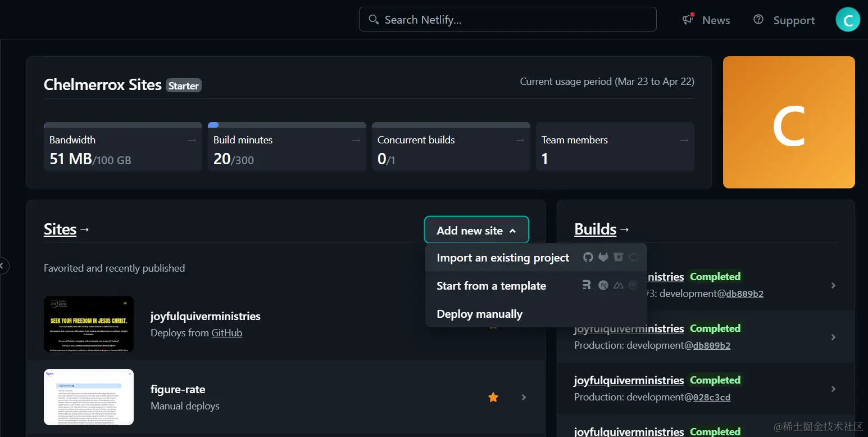
Task: Click the GitHub icon in dropdown menu
Action: pos(588,258)
